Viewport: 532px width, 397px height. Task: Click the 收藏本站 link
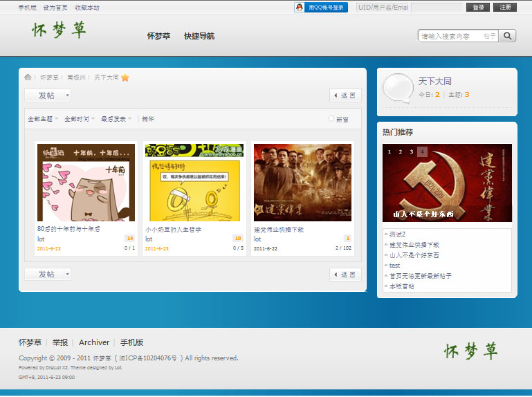click(87, 8)
